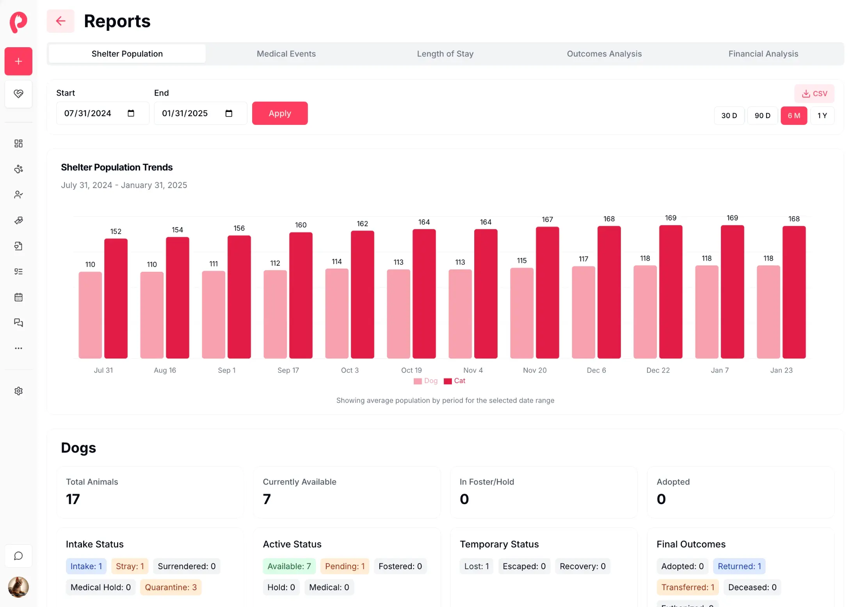Click the 'Medical Hold: 0' badge
868x607 pixels.
[101, 587]
